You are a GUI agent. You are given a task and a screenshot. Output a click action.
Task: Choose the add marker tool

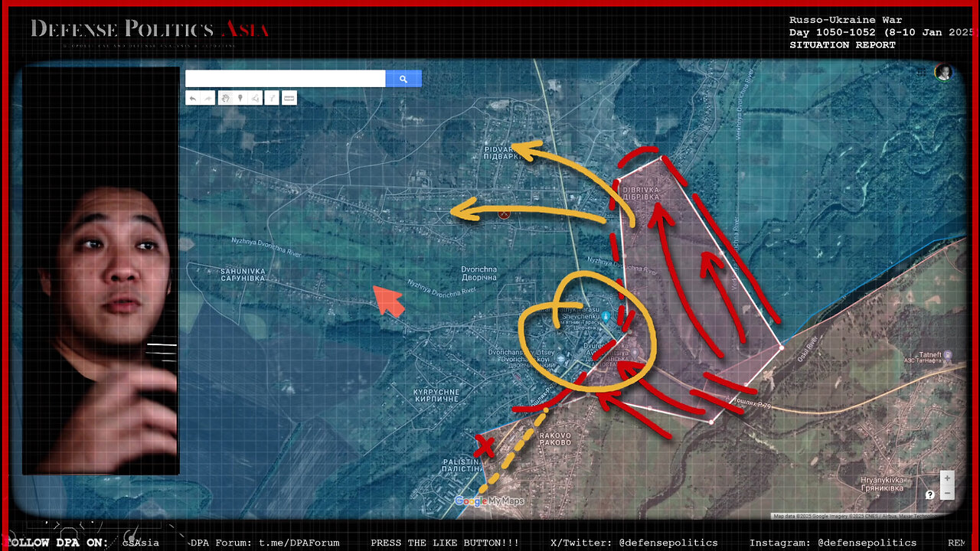[240, 98]
